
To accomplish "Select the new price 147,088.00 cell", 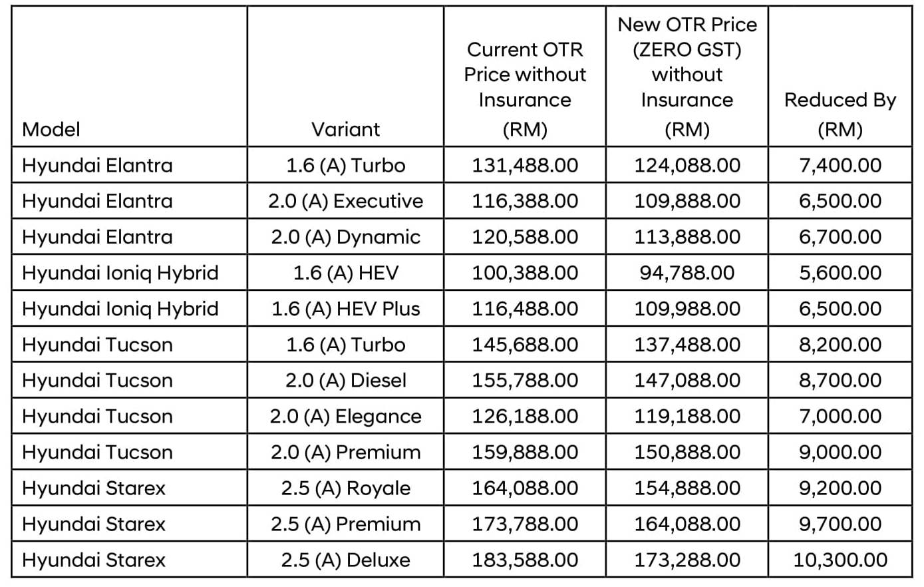I will coord(687,381).
